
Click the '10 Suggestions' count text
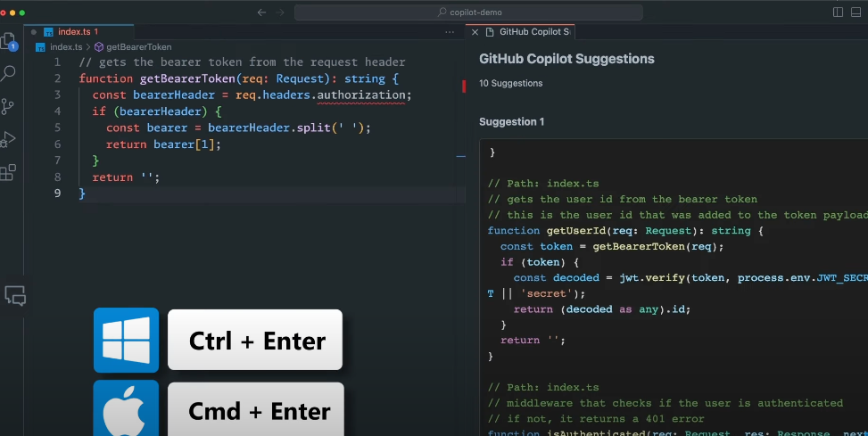pos(510,83)
